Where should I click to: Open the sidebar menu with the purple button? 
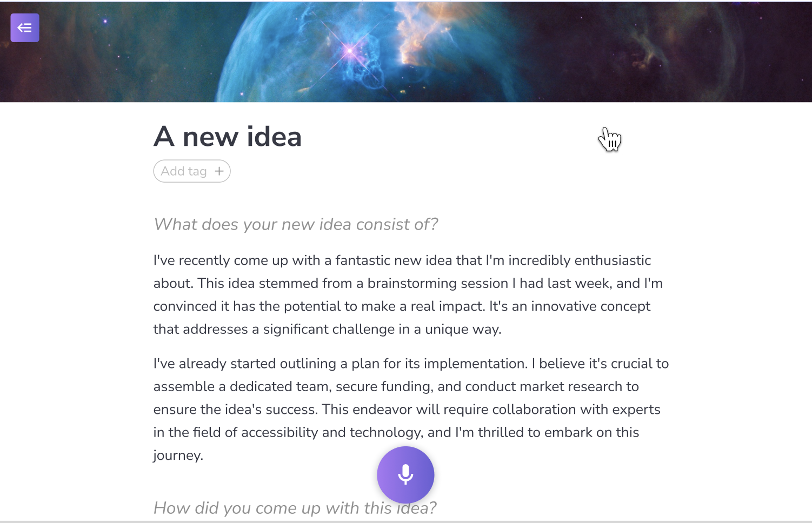25,28
